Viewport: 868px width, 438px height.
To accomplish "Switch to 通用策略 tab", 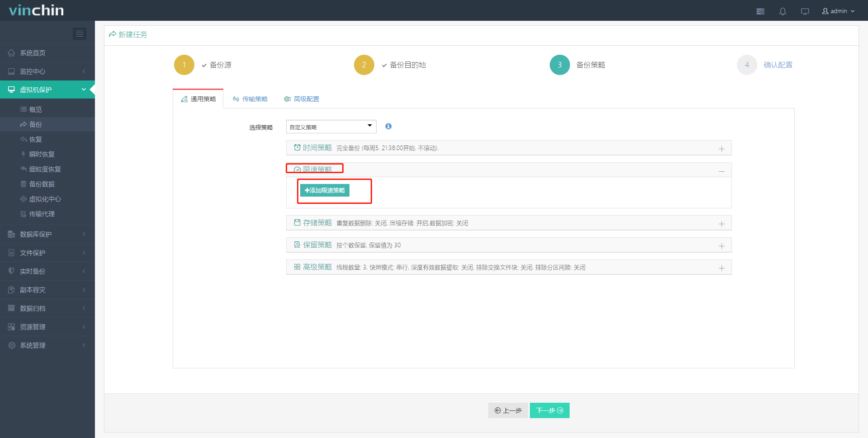I will point(198,99).
